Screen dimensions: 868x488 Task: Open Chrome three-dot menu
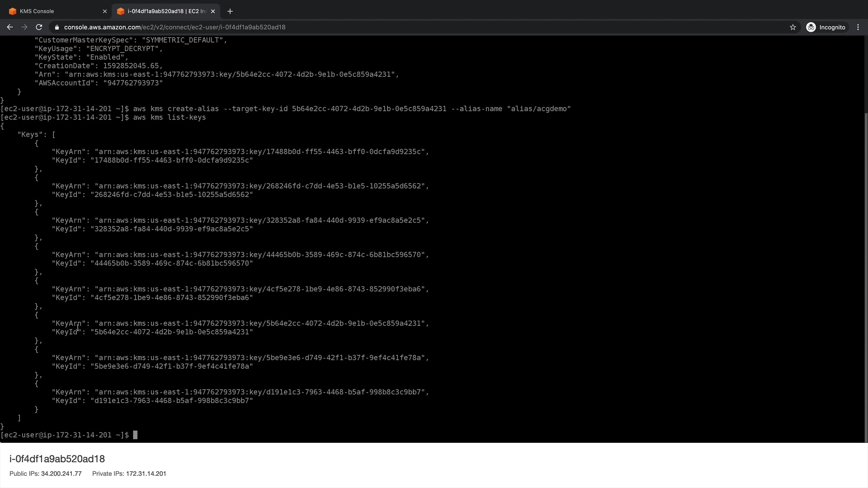(x=858, y=27)
